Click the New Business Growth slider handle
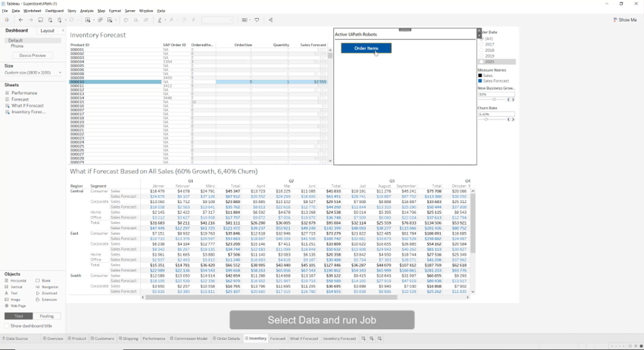644x350 pixels. coord(494,99)
